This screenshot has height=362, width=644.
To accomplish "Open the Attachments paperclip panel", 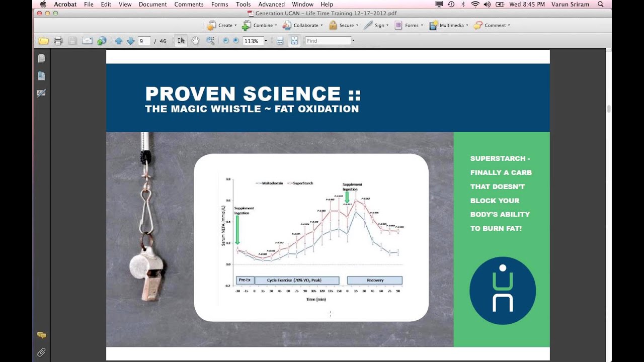I will [41, 352].
